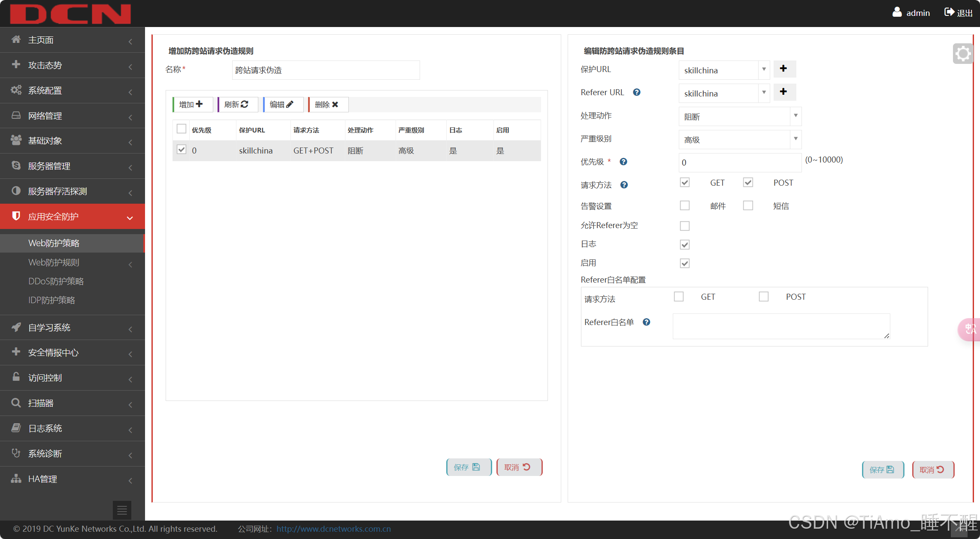Open the Web防护规则 submenu item
The height and width of the screenshot is (539, 980).
click(x=72, y=262)
